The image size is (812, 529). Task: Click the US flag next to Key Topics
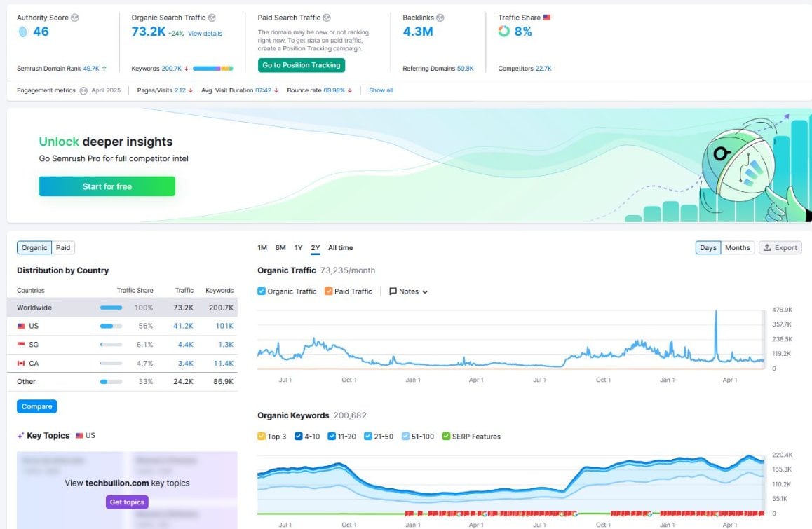point(79,435)
